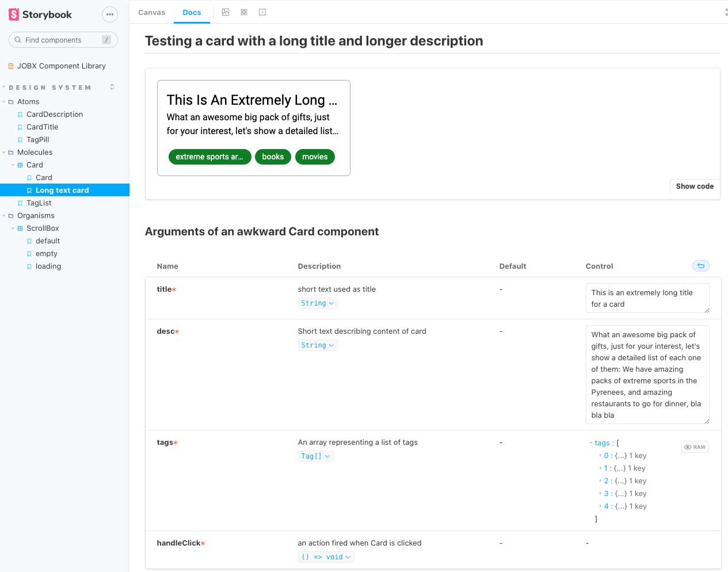The image size is (728, 572).
Task: Toggle the String control for title
Action: point(317,303)
